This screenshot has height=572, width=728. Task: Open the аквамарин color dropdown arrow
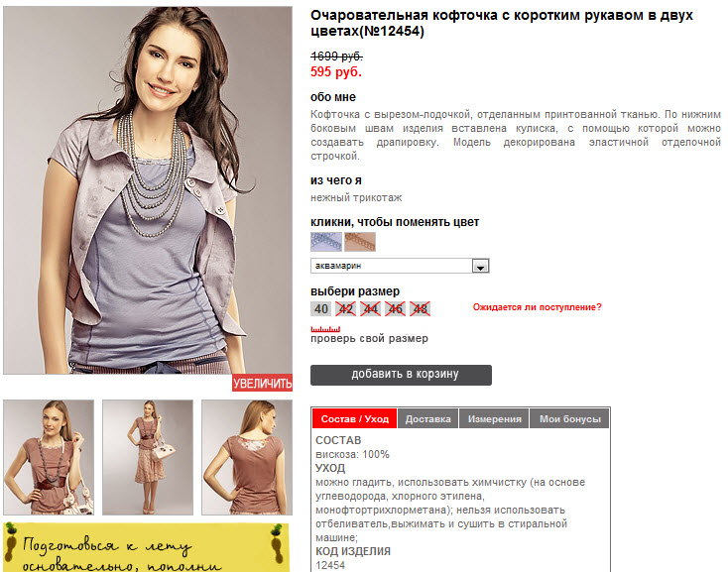coord(480,266)
